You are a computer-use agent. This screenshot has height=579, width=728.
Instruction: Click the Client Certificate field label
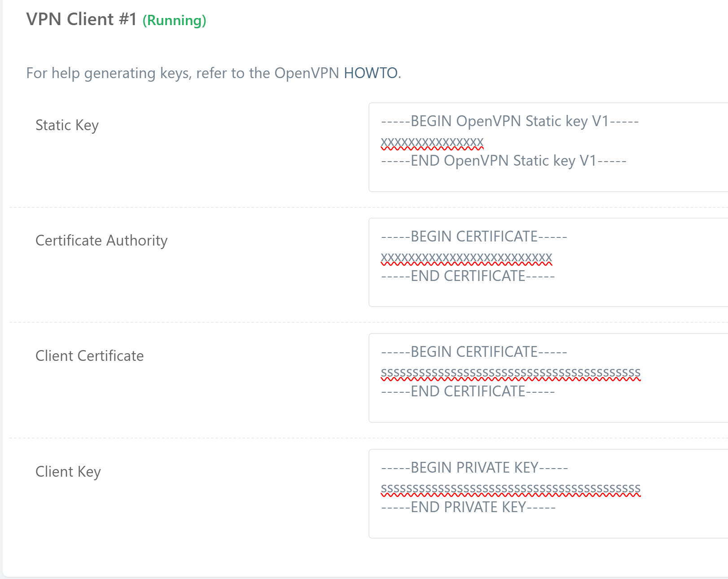pos(90,355)
